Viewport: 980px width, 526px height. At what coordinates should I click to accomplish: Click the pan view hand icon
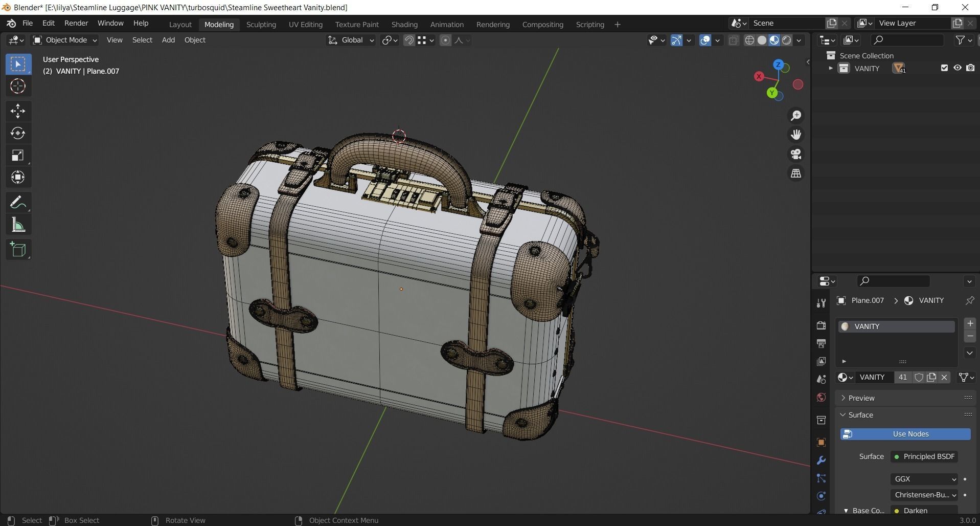[x=796, y=135]
